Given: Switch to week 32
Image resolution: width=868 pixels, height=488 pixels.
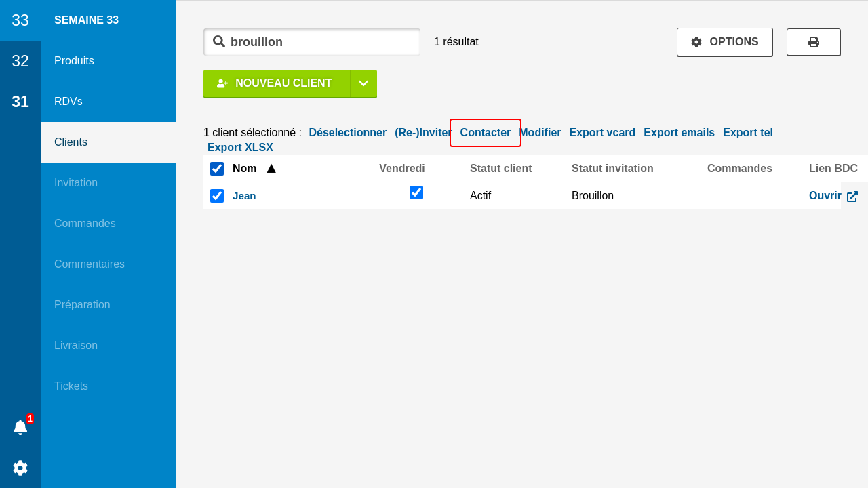Looking at the screenshot, I should click(x=20, y=61).
